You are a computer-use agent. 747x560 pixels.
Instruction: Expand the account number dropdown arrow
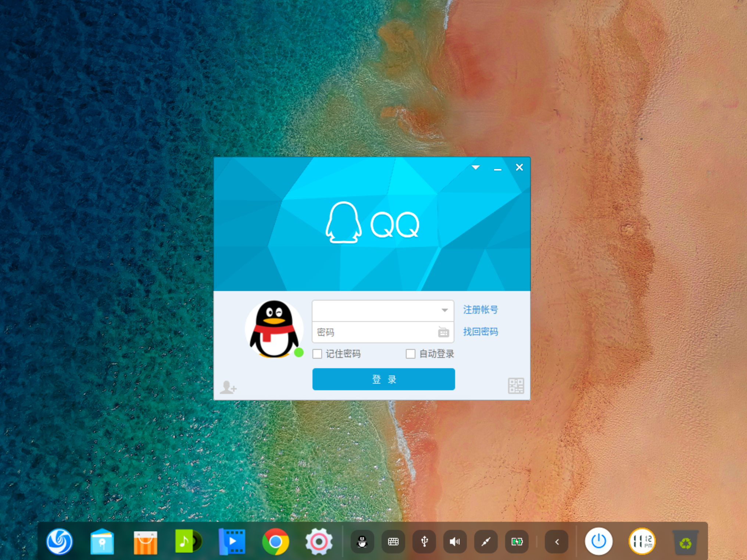click(x=445, y=310)
